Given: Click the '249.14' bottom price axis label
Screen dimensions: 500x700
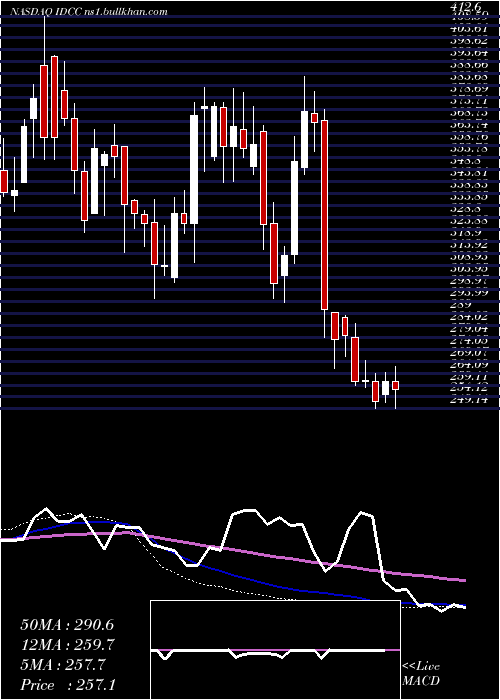Looking at the screenshot, I should [469, 400].
